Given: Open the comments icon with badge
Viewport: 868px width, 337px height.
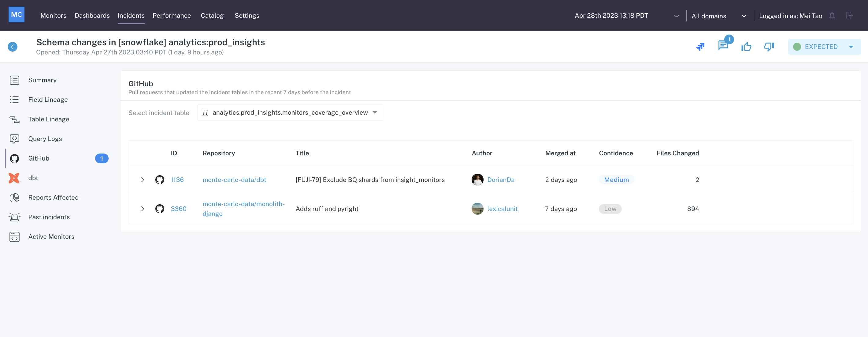Looking at the screenshot, I should [723, 45].
